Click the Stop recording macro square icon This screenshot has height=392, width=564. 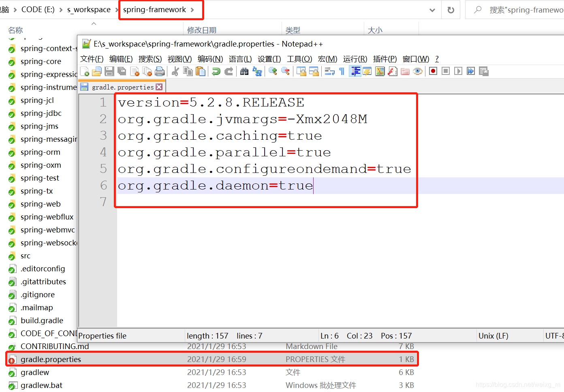click(x=446, y=71)
